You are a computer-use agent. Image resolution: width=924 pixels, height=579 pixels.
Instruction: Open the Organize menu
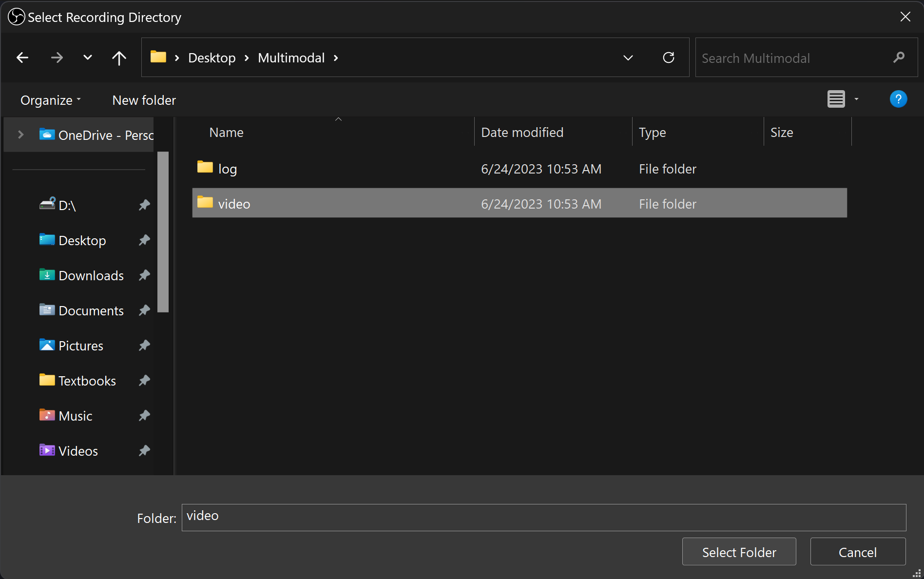tap(50, 100)
